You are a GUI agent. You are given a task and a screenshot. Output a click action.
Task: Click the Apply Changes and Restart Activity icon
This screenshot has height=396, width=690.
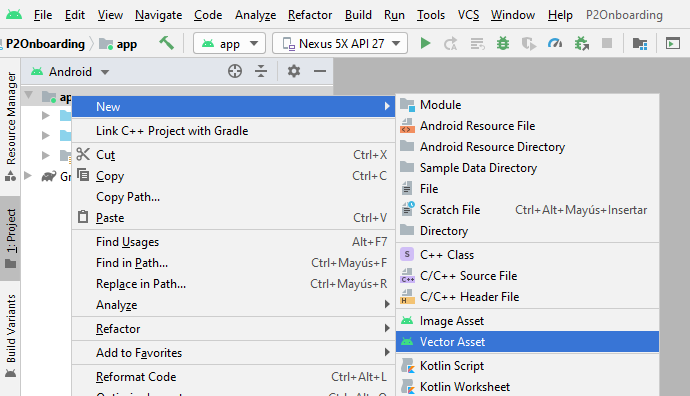click(451, 44)
